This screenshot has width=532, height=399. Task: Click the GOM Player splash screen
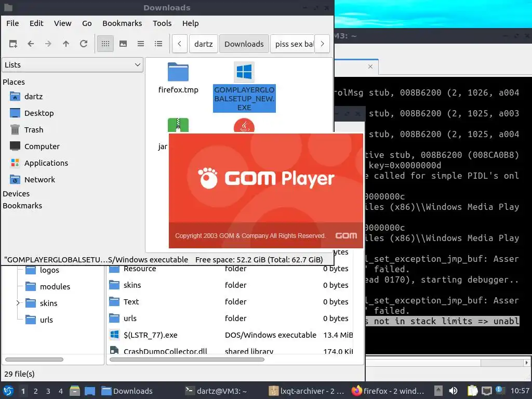coord(266,191)
